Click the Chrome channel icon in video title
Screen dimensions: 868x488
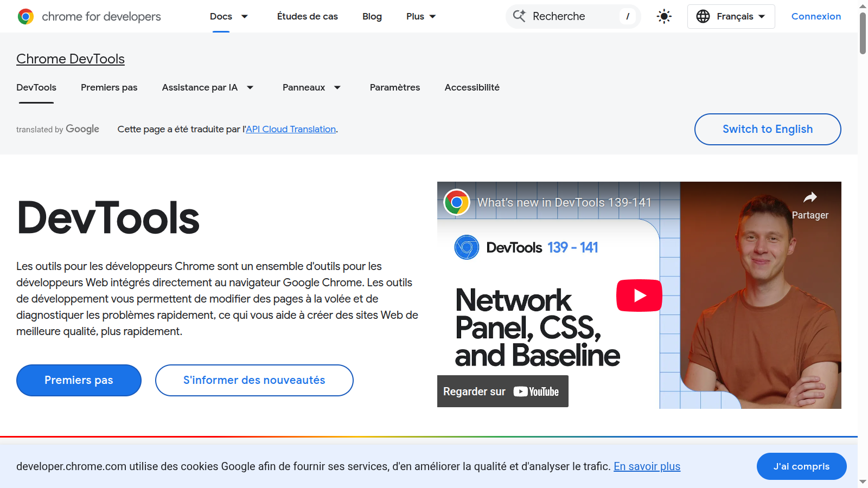pyautogui.click(x=457, y=203)
